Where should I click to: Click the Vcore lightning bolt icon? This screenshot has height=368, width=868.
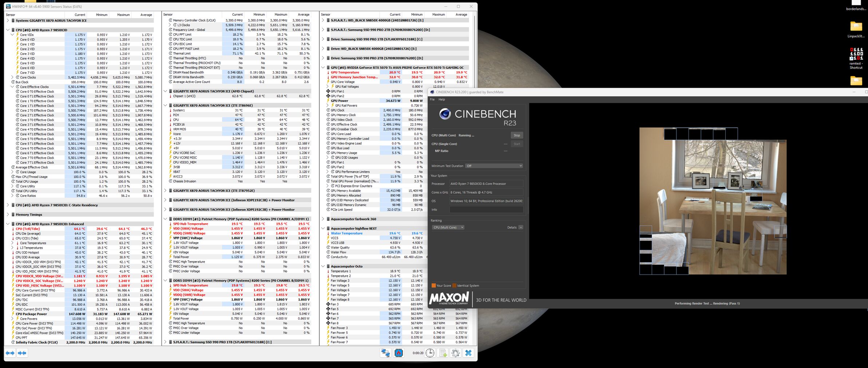(170, 134)
